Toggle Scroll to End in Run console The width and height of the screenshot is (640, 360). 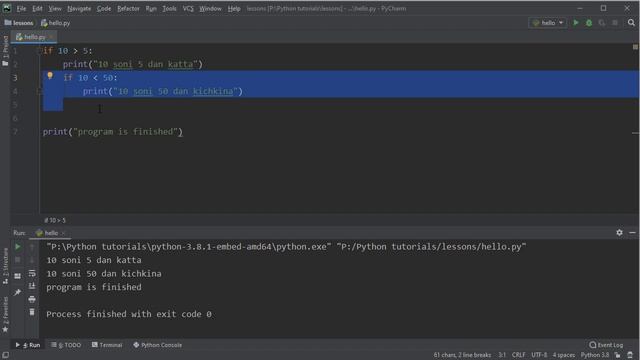32,286
